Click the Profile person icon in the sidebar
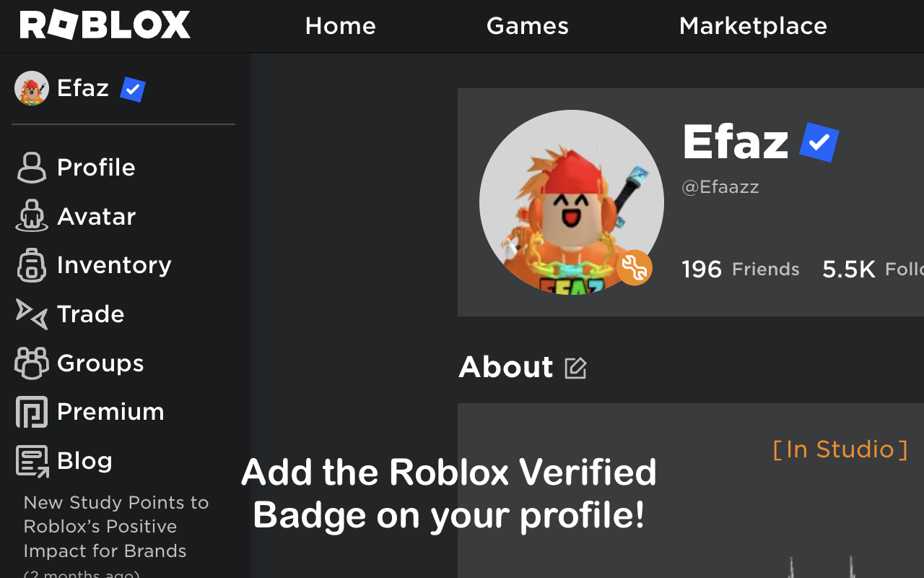This screenshot has width=924, height=578. (x=32, y=168)
